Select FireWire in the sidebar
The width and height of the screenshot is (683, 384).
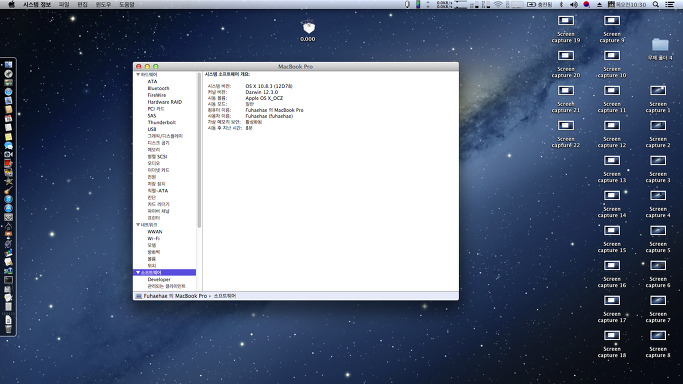[x=156, y=95]
